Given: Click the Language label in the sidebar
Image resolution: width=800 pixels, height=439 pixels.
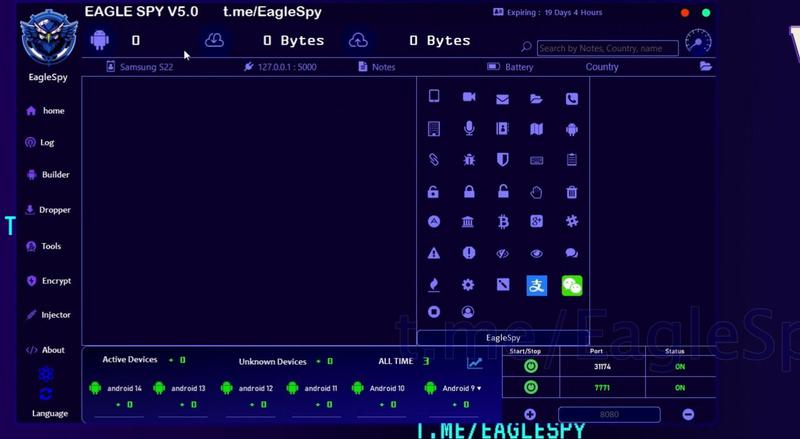Looking at the screenshot, I should click(50, 413).
